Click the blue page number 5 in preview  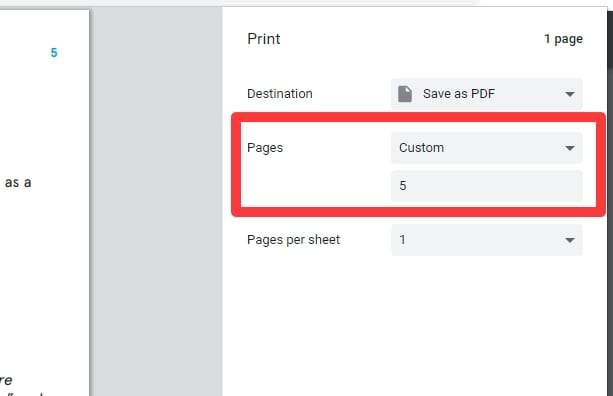pyautogui.click(x=54, y=52)
